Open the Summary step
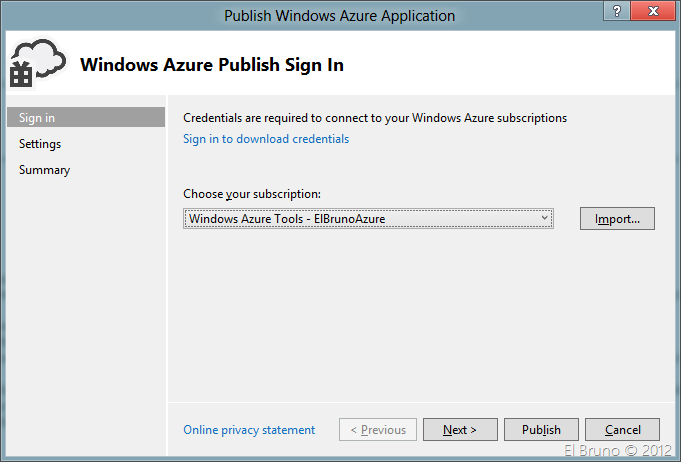 click(x=44, y=170)
